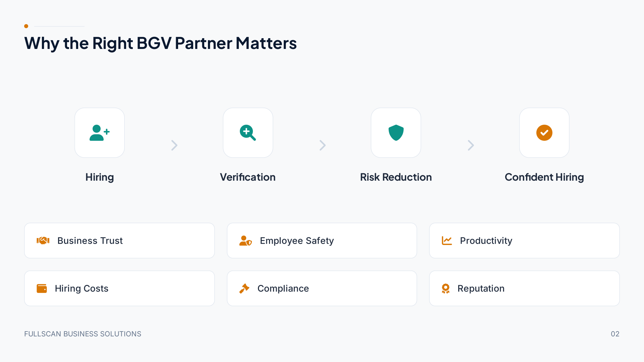Select the Confident Hiring checkmark icon
Image resolution: width=644 pixels, height=362 pixels.
[544, 133]
